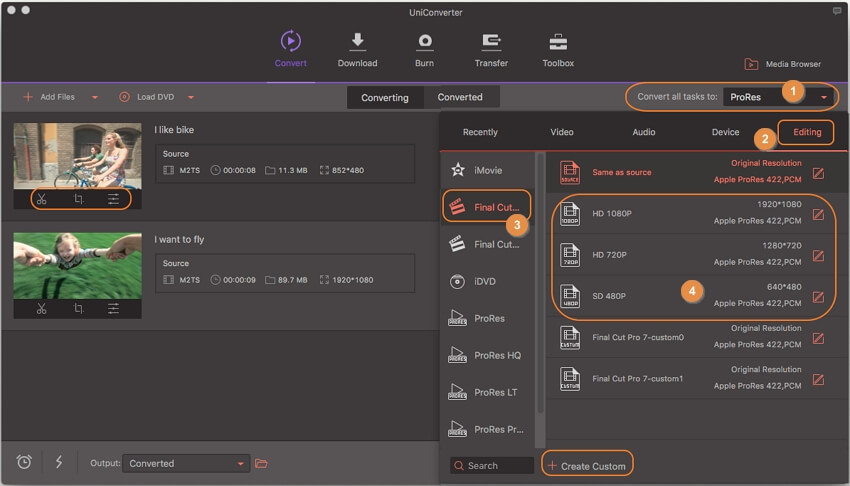This screenshot has height=486, width=850.
Task: Crop the 'I want to fly' video
Action: [x=78, y=309]
